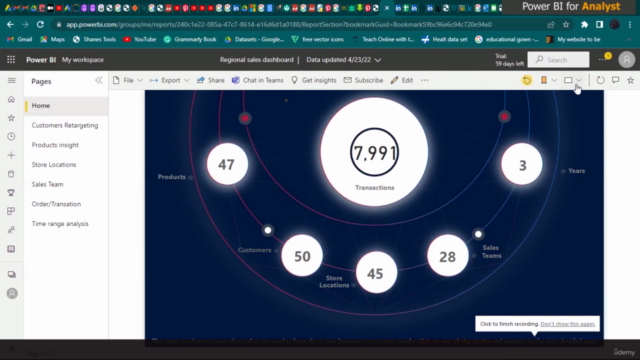640x360 pixels.
Task: Click the View layout icon
Action: 568,80
